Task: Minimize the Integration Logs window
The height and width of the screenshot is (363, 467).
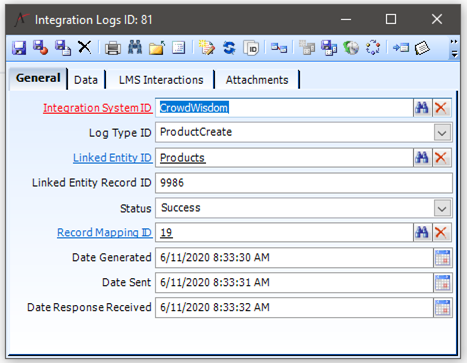Action: click(346, 19)
